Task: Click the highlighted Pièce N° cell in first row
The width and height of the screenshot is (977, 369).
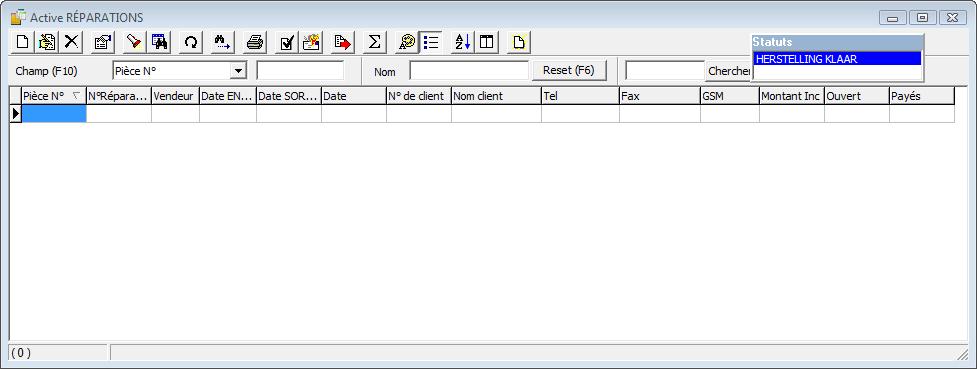Action: coord(54,113)
